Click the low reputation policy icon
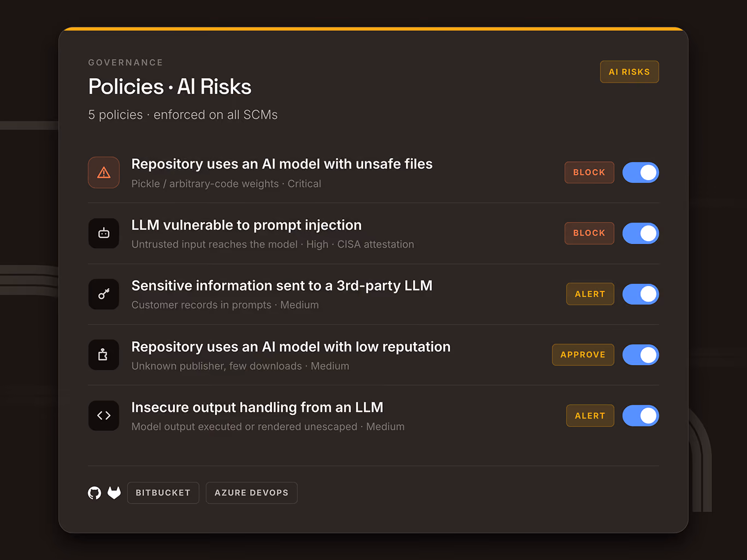Viewport: 747px width, 560px height. (104, 355)
